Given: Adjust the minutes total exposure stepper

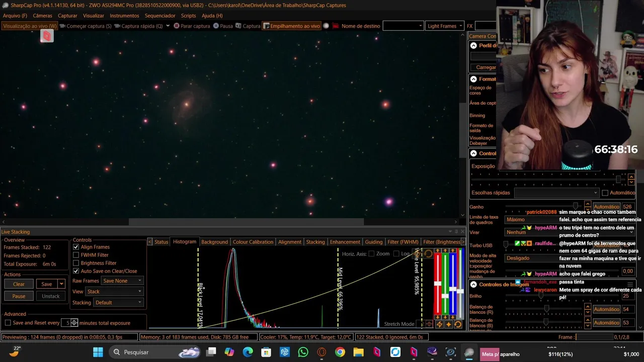Looking at the screenshot, I should [74, 323].
